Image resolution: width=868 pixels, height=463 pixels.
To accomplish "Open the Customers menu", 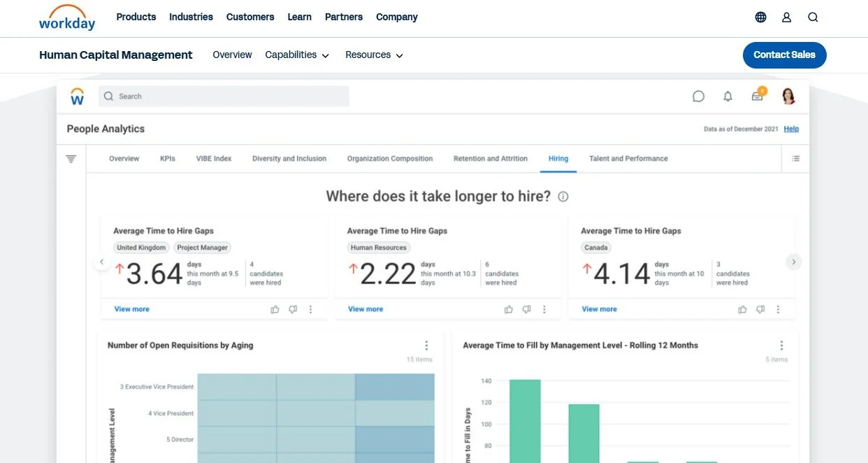I will (x=250, y=17).
